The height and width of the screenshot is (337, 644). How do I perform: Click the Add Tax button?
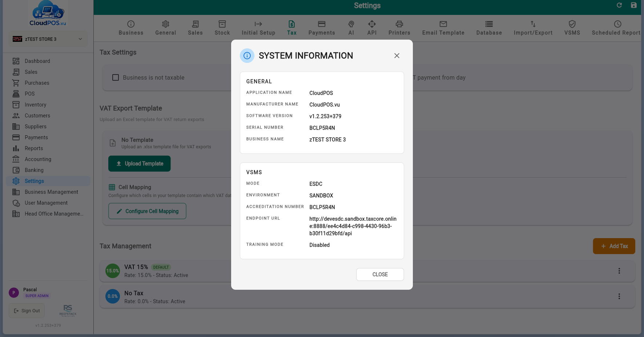[x=614, y=246]
